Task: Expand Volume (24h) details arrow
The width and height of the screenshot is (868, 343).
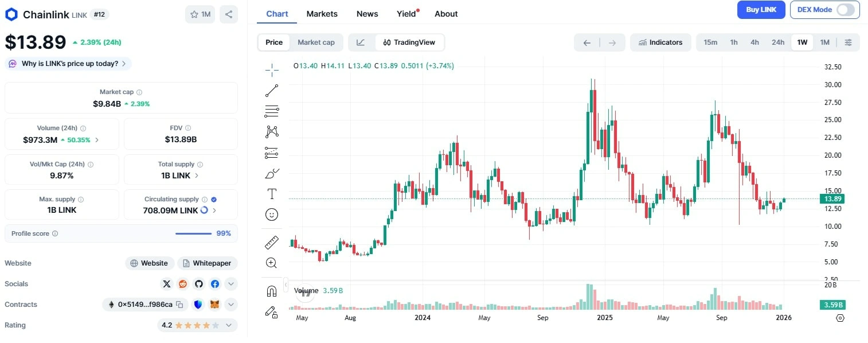Action: (96, 140)
